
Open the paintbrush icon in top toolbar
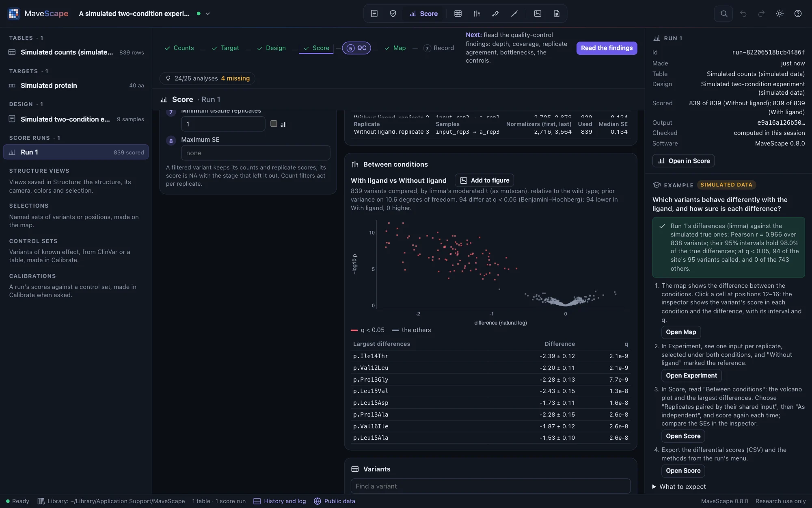click(x=495, y=13)
